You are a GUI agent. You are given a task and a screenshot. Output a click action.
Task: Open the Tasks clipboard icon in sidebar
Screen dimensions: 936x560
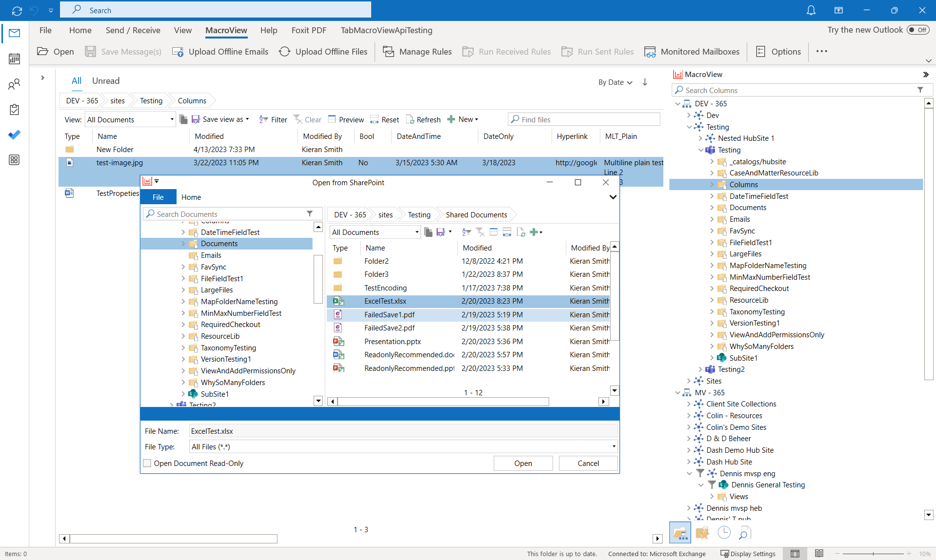coord(14,110)
